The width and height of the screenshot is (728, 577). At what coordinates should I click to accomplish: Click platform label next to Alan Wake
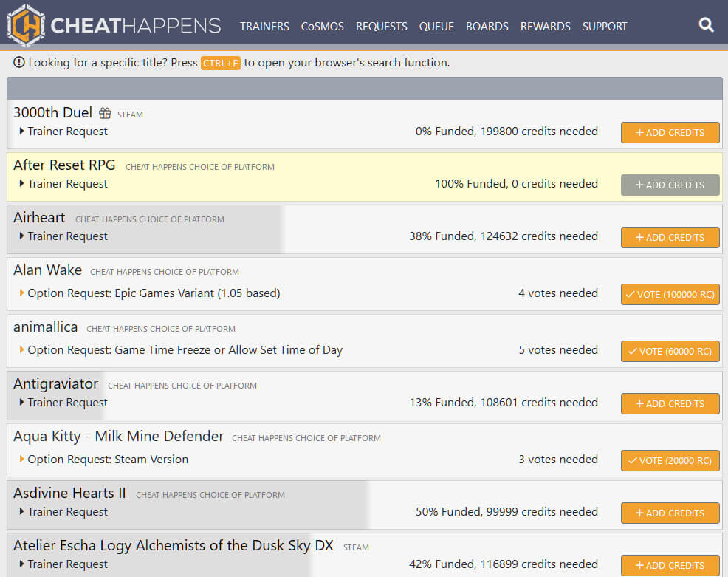165,272
